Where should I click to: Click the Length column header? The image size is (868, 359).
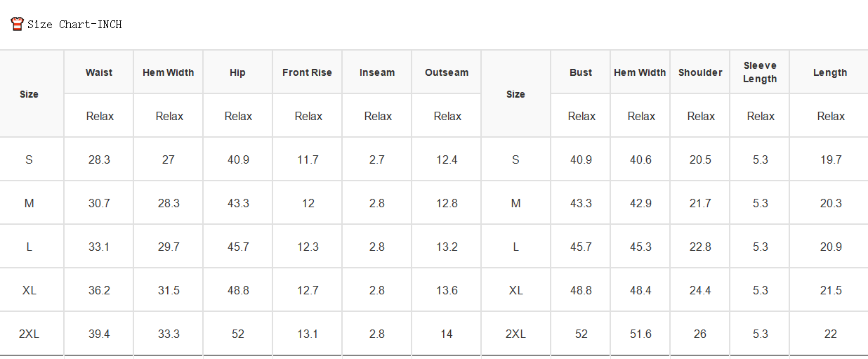830,72
